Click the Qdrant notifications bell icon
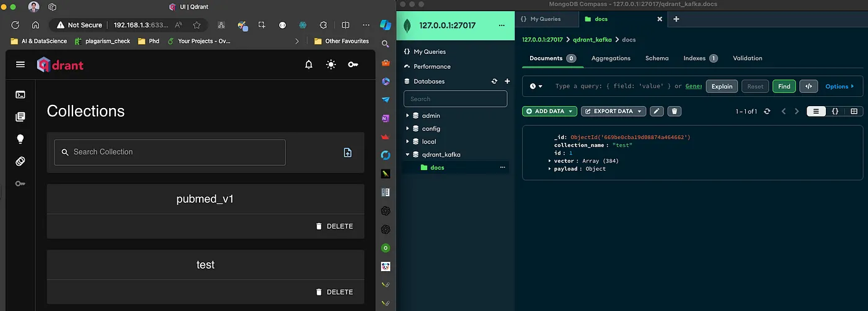868x311 pixels. [309, 65]
